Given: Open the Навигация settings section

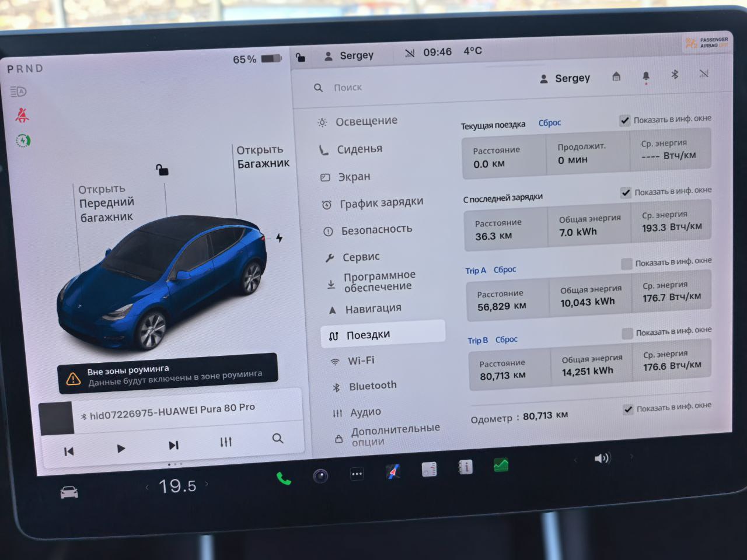Looking at the screenshot, I should point(372,309).
